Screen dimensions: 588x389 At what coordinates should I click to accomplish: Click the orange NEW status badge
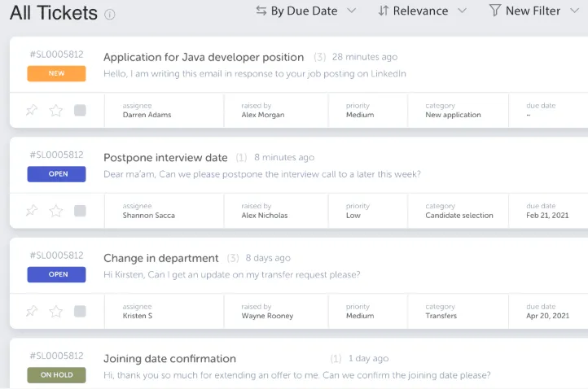coord(57,73)
